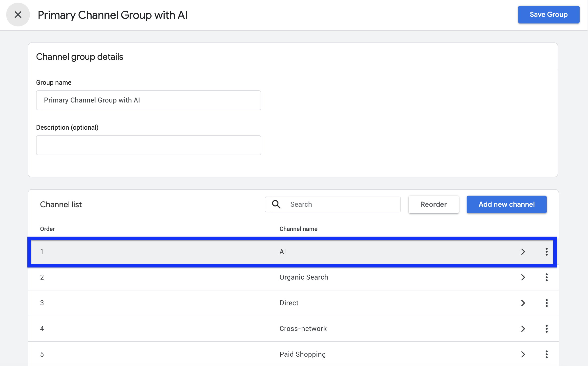Click the Order column header
This screenshot has height=366, width=588.
coord(47,229)
